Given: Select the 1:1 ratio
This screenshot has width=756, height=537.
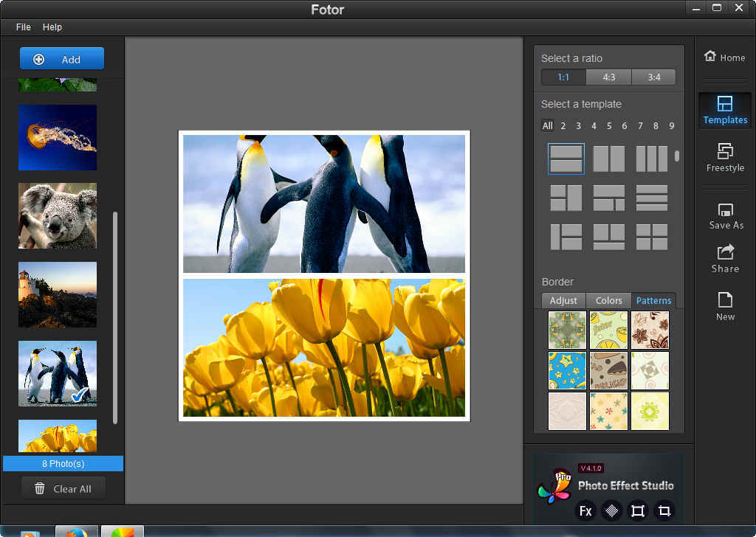Looking at the screenshot, I should (x=563, y=77).
